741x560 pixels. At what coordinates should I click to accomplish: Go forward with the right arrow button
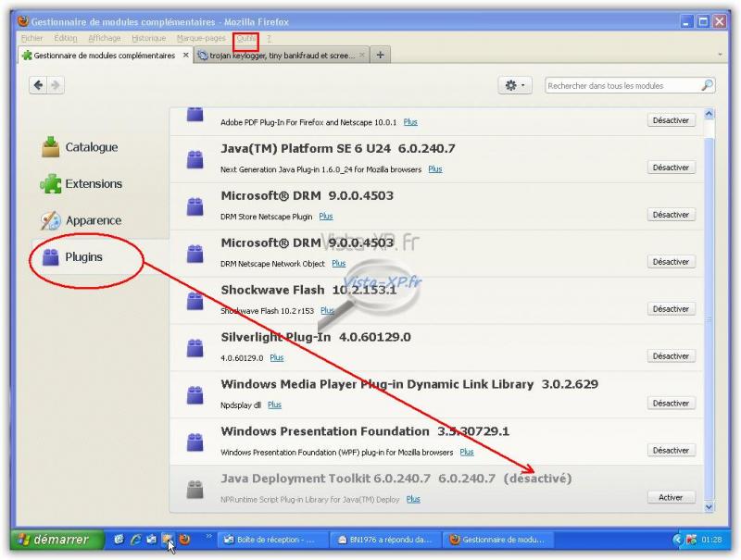[x=56, y=85]
